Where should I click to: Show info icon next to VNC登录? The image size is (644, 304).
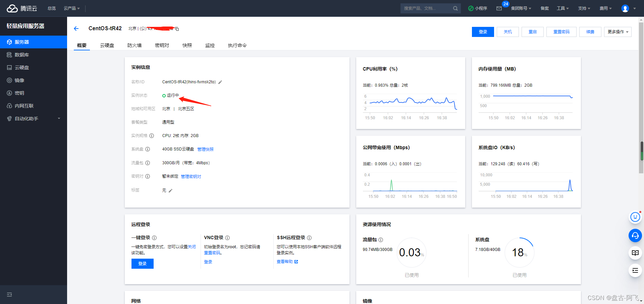[x=227, y=238]
